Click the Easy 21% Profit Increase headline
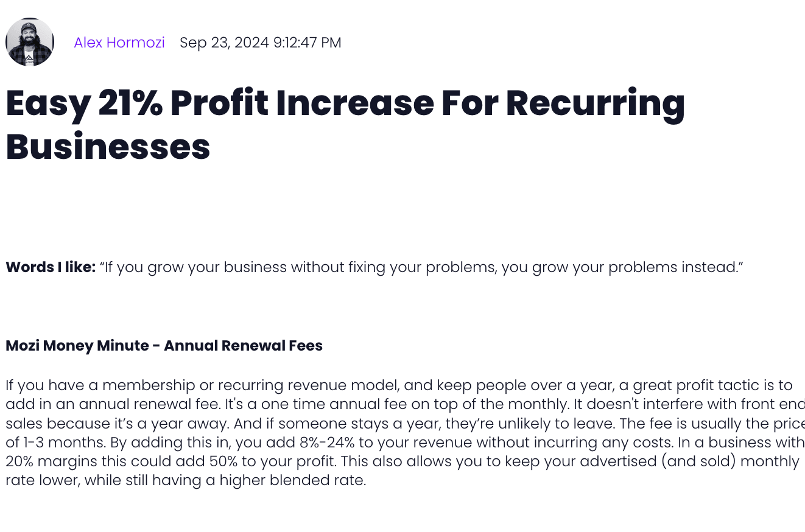805x532 pixels. coord(345,125)
